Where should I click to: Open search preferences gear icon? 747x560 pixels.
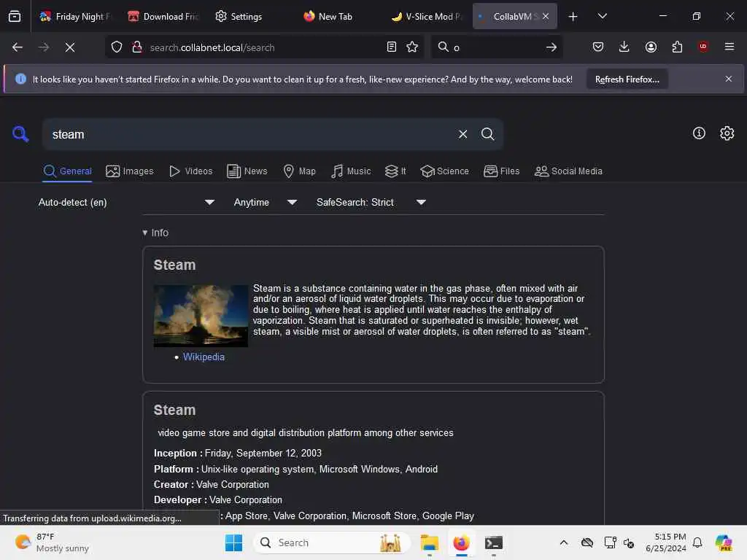[x=727, y=133]
